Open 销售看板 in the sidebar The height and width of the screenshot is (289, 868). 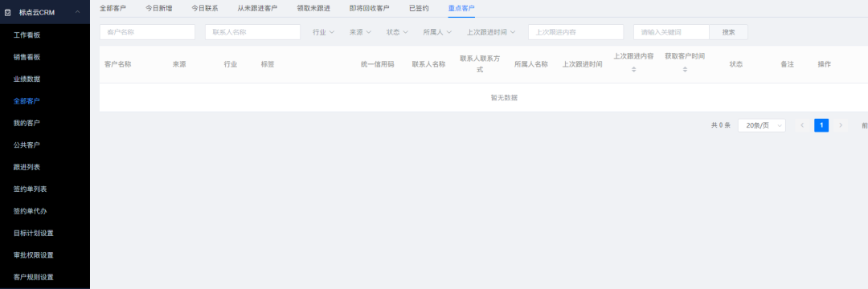(27, 57)
